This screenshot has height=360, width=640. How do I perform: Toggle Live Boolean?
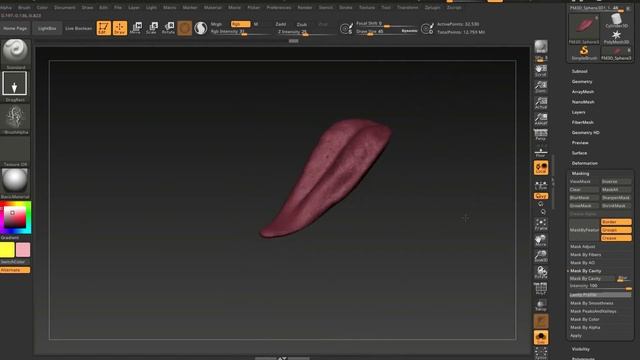pyautogui.click(x=78, y=28)
